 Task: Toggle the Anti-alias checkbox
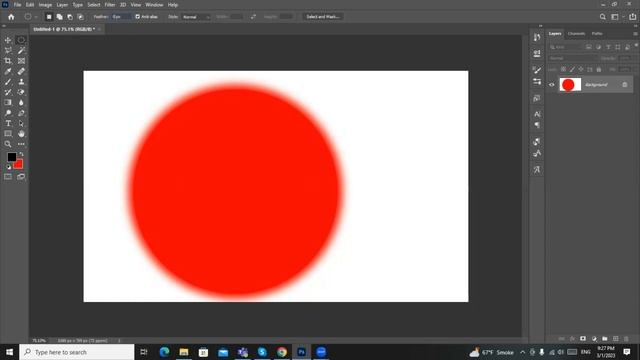tap(138, 17)
